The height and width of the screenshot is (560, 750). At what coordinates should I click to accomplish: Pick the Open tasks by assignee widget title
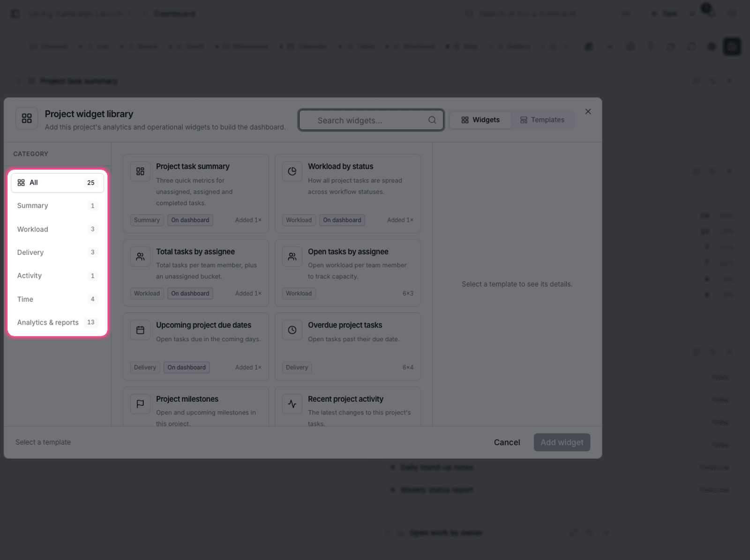(348, 252)
